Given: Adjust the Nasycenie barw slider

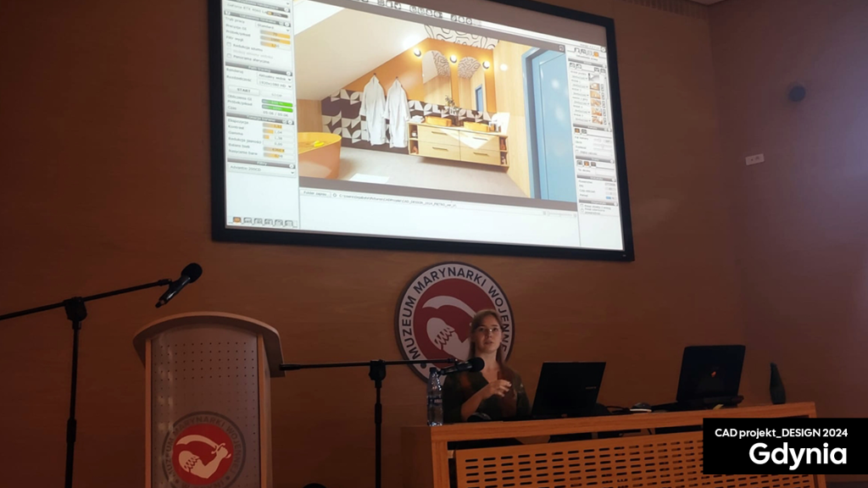Looking at the screenshot, I should [278, 156].
